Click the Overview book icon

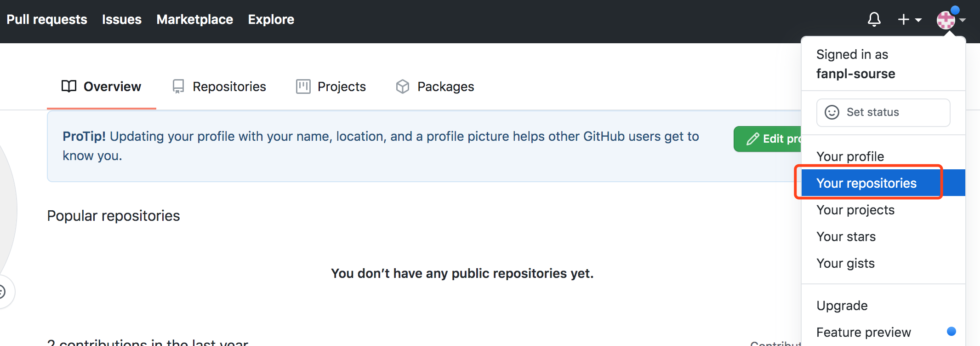tap(69, 86)
